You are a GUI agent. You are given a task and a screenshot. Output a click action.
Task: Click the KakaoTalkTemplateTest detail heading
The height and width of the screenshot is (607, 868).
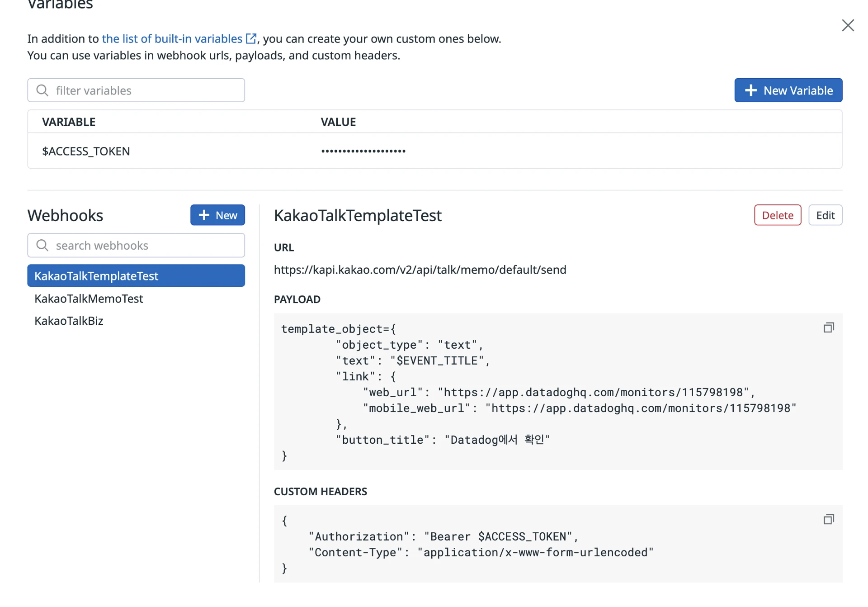[x=358, y=215]
